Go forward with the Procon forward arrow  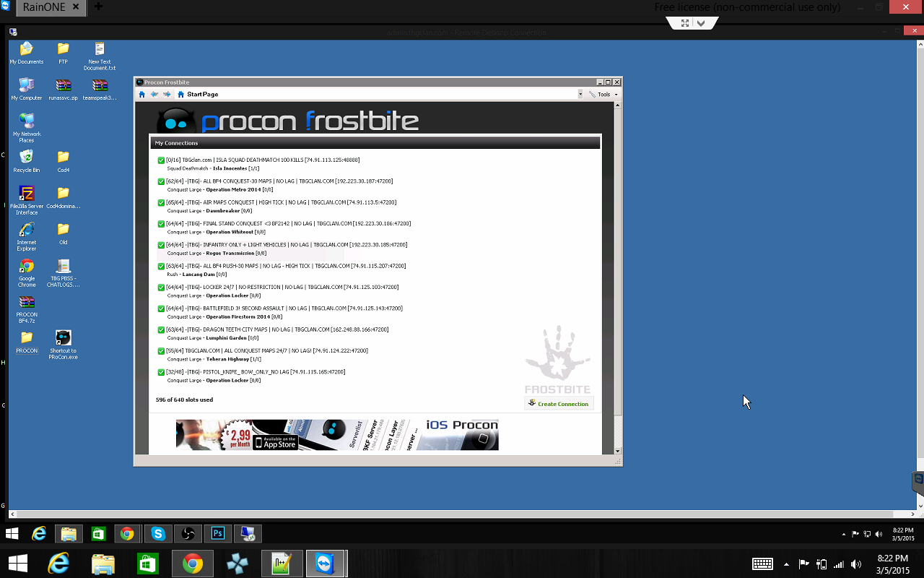pyautogui.click(x=167, y=94)
